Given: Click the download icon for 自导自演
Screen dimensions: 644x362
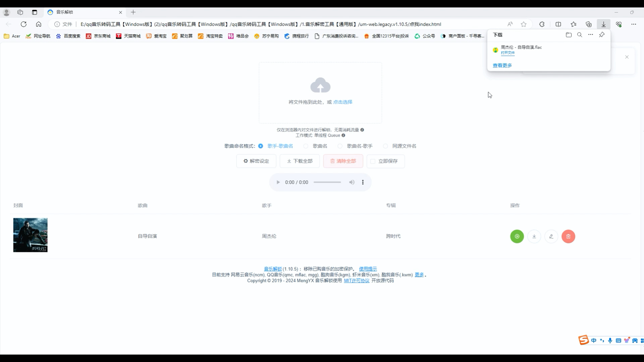Looking at the screenshot, I should pyautogui.click(x=534, y=236).
